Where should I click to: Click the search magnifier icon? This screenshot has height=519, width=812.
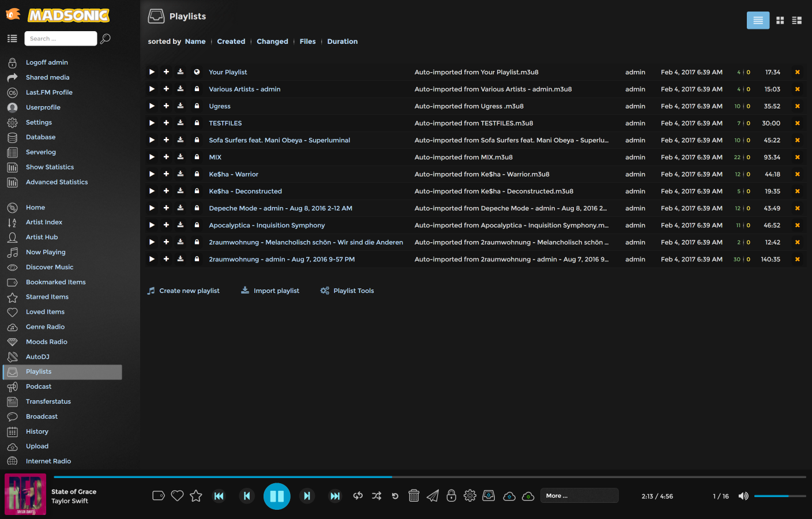click(106, 39)
